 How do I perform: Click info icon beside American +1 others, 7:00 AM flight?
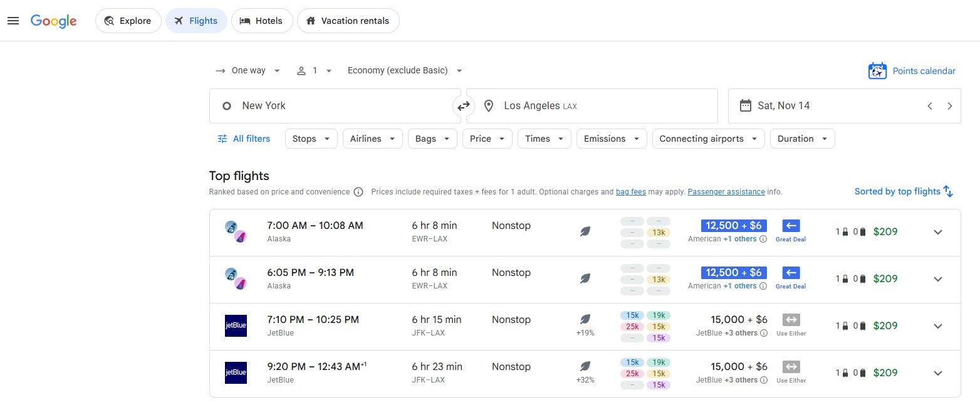763,239
